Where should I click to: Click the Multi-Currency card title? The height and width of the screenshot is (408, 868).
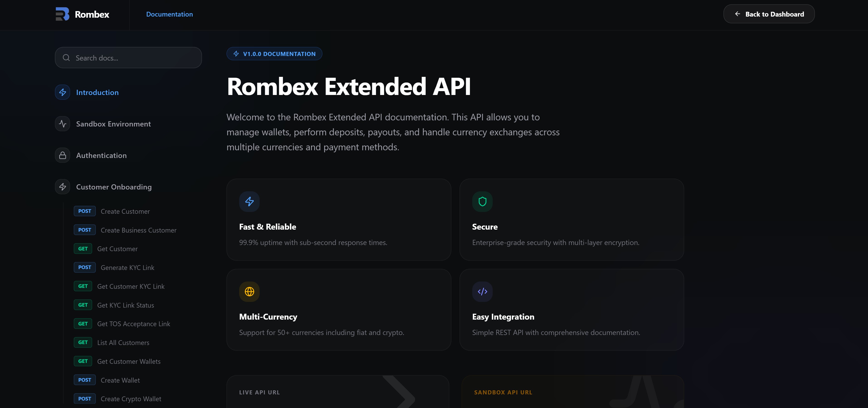268,317
